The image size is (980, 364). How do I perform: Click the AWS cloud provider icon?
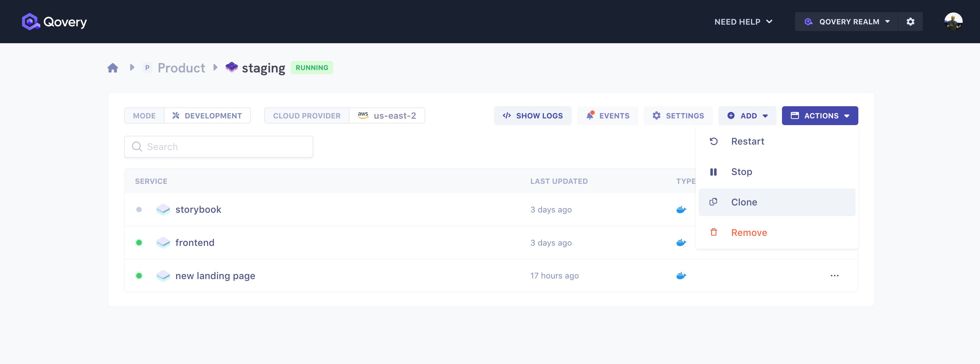pos(363,115)
